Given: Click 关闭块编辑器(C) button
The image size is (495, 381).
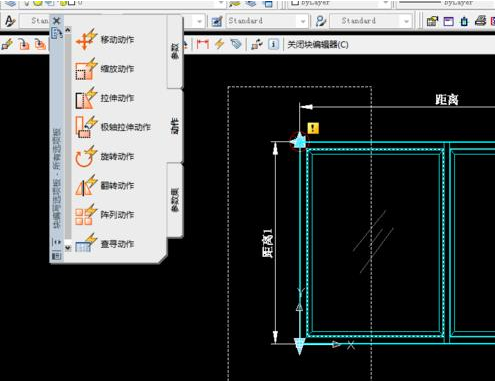Looking at the screenshot, I should click(318, 44).
